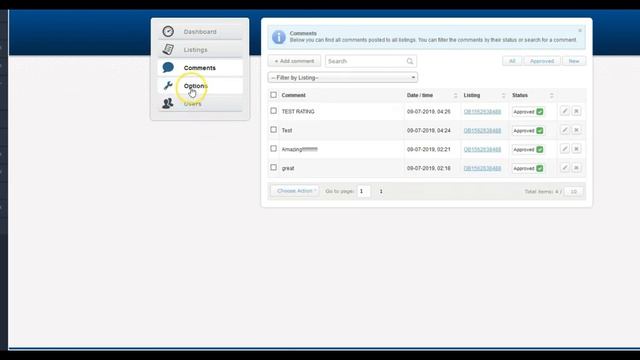Delete the Test comment row
640x360 pixels.
(x=576, y=130)
